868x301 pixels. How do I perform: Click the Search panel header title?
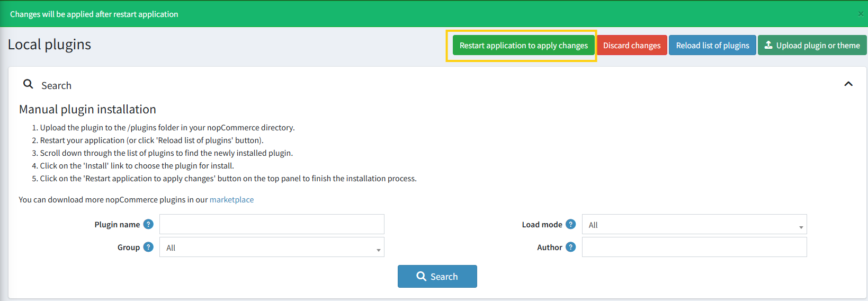click(56, 85)
